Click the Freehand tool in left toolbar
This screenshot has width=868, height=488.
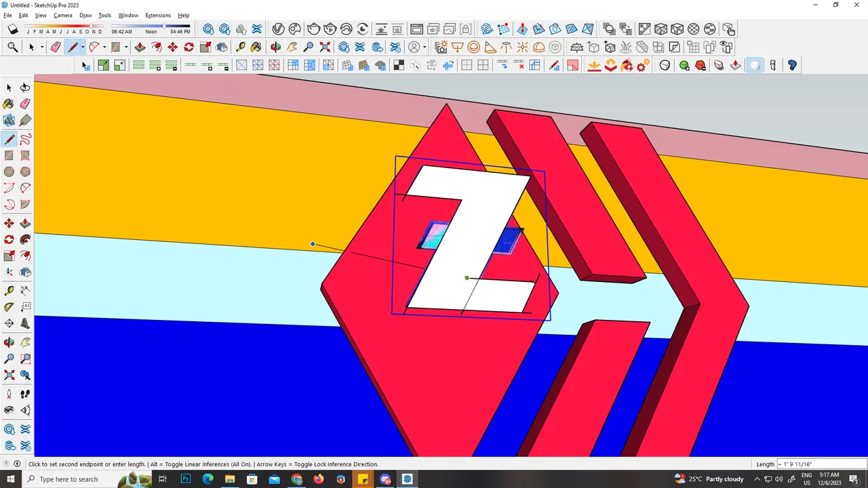pos(25,139)
